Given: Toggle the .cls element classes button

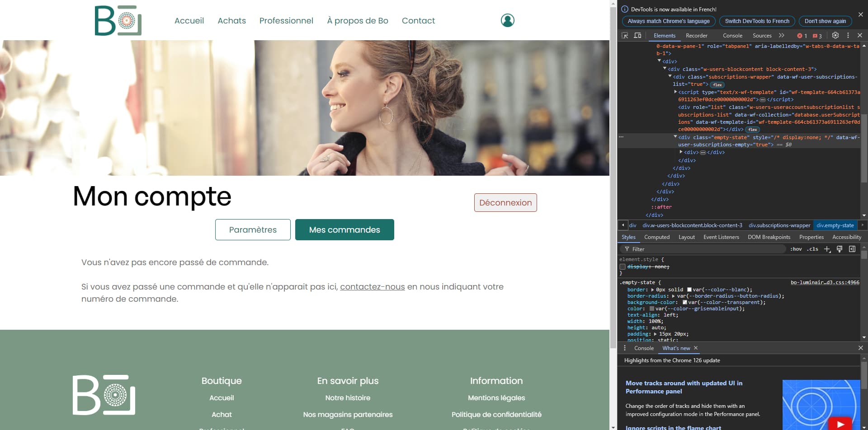Looking at the screenshot, I should pos(812,249).
